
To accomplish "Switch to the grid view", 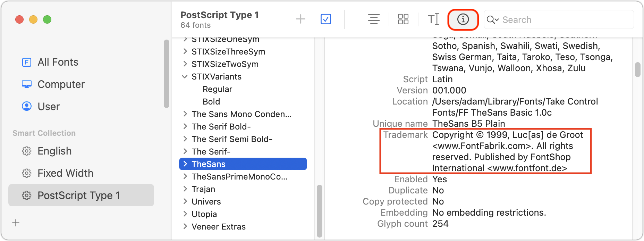I will 403,19.
